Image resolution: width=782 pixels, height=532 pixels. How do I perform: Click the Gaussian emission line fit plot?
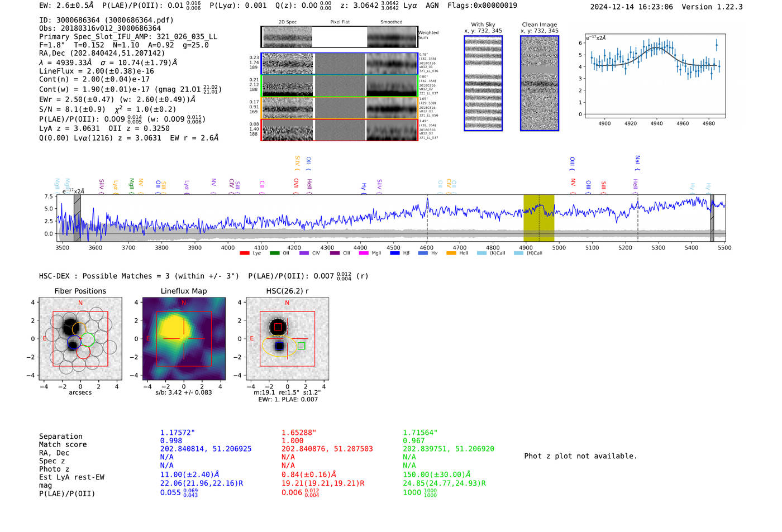(655, 76)
